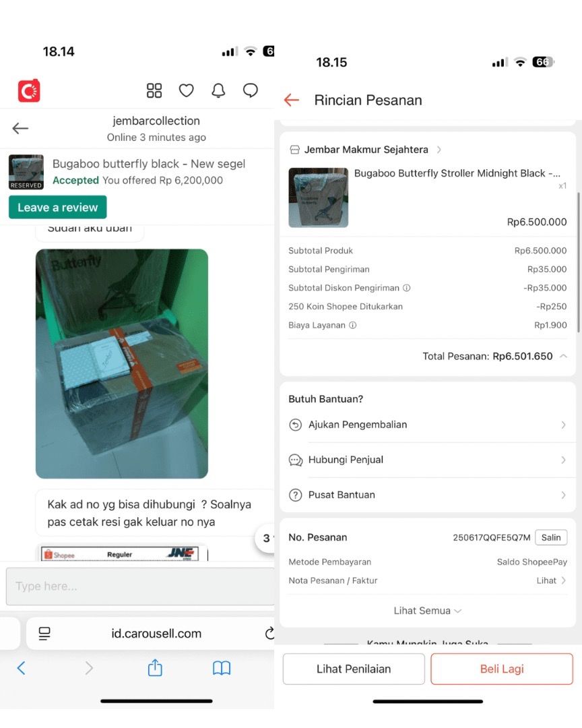The image size is (582, 728).
Task: Tap the jembarcollection username header
Action: click(156, 121)
